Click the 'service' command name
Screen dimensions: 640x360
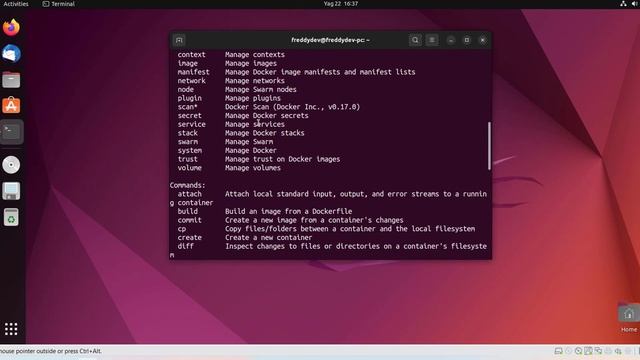click(191, 124)
